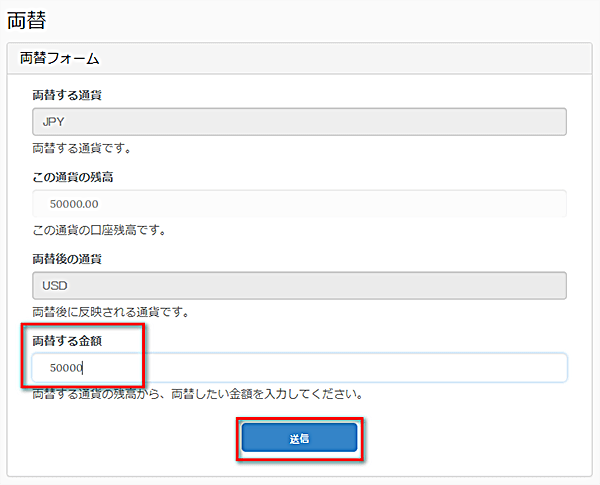The width and height of the screenshot is (600, 485).
Task: Place cursor after 50000 in amount box
Action: 83,368
